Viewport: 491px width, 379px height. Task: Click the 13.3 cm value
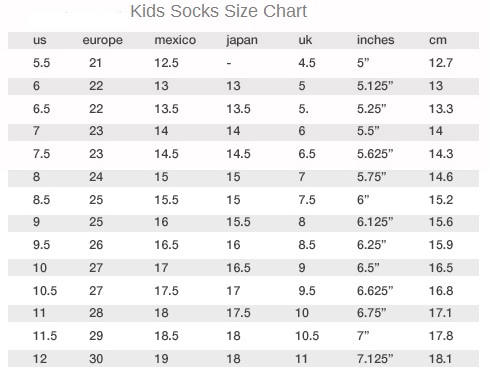[x=441, y=109]
